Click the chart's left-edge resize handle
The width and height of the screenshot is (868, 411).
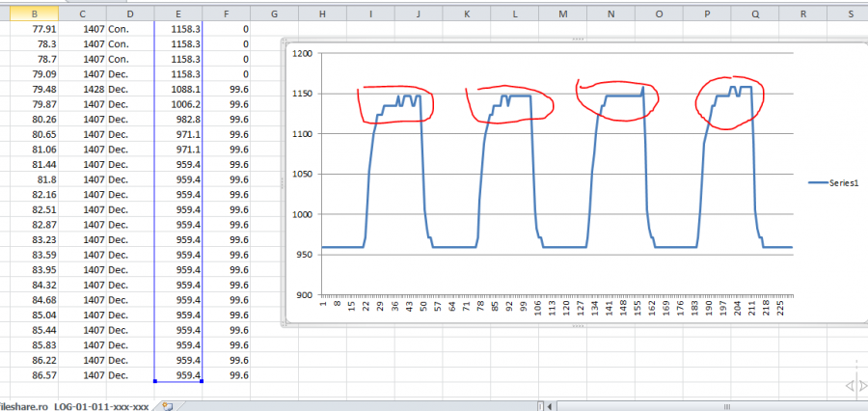pos(284,181)
